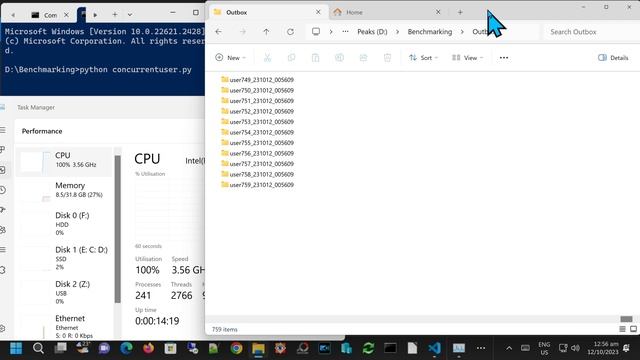Image resolution: width=640 pixels, height=360 pixels.
Task: Click Peaks (D:) breadcrumb
Action: 372,31
